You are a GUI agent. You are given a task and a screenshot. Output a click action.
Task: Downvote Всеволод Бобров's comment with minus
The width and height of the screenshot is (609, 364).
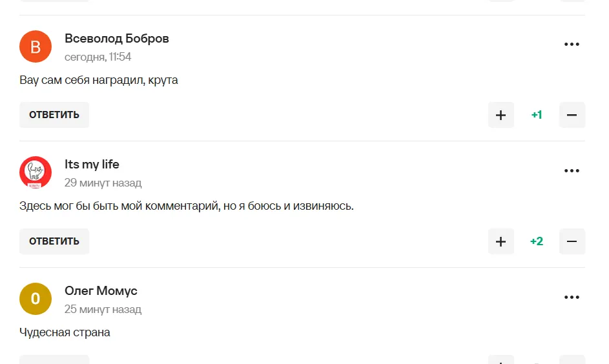(572, 115)
